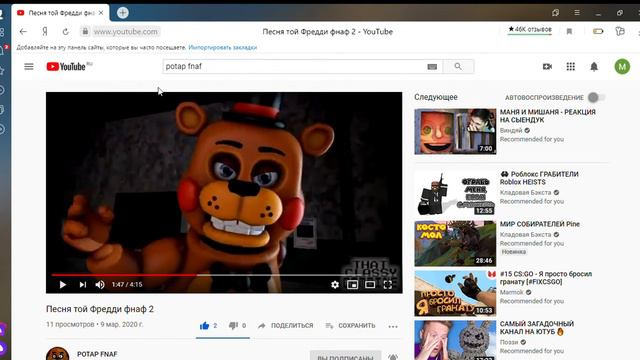
Task: Click Импортировать закладки link
Action: (x=222, y=47)
